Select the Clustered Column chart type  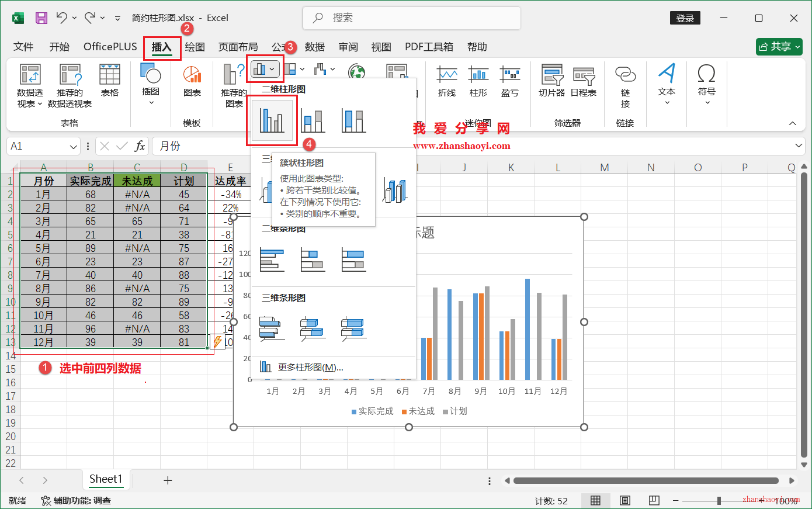click(x=272, y=119)
